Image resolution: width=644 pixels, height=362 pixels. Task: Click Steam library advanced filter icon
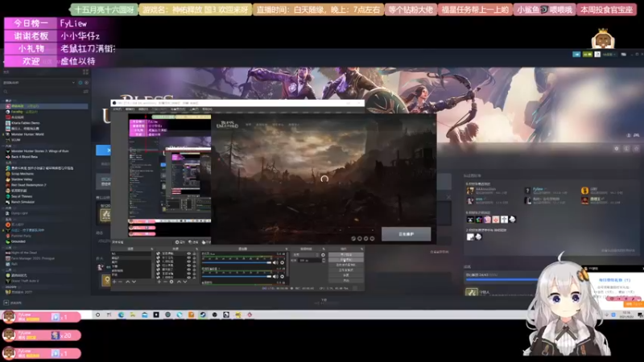click(x=86, y=92)
